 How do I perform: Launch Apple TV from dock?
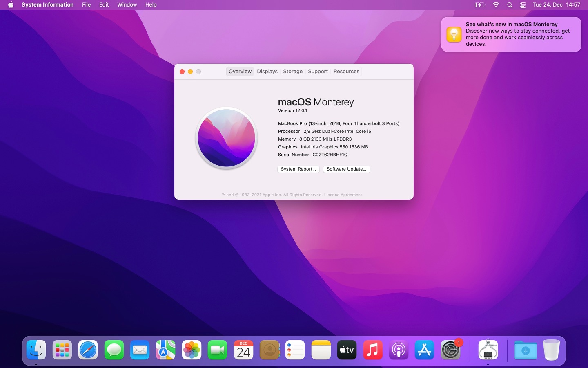[x=347, y=350]
